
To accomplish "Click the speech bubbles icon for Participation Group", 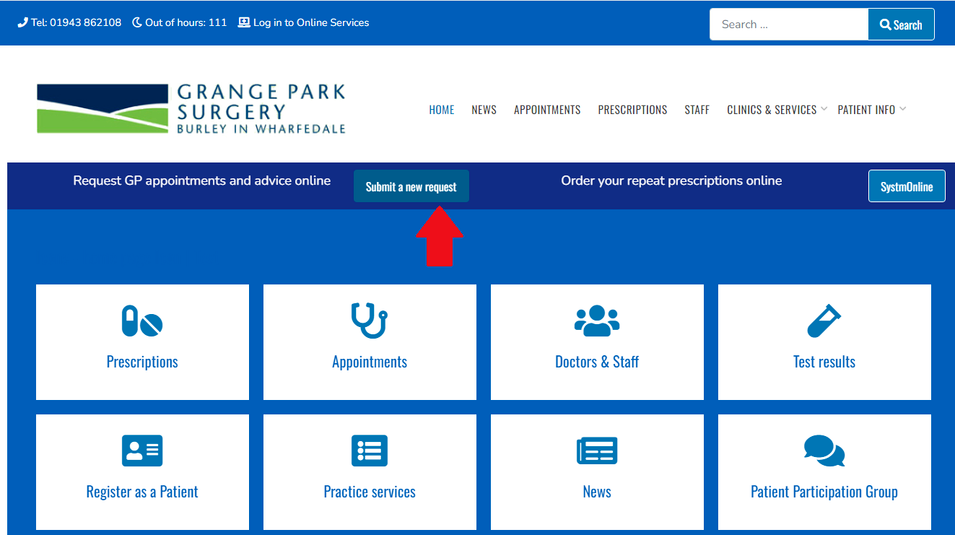I will [x=824, y=451].
